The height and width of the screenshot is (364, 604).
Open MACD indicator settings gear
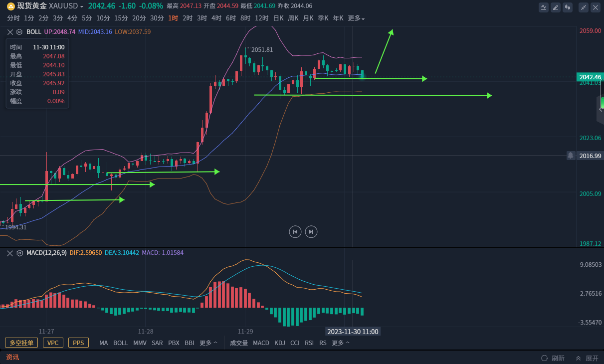pos(19,253)
